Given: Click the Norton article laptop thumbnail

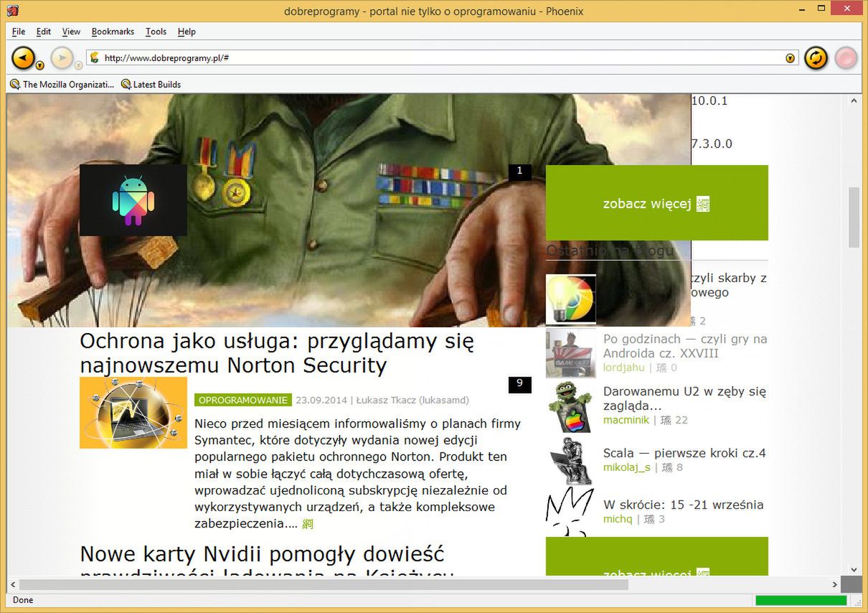Looking at the screenshot, I should pos(133,413).
